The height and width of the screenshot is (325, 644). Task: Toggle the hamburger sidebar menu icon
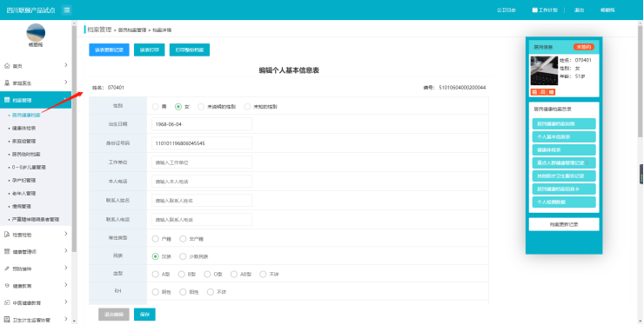66,10
